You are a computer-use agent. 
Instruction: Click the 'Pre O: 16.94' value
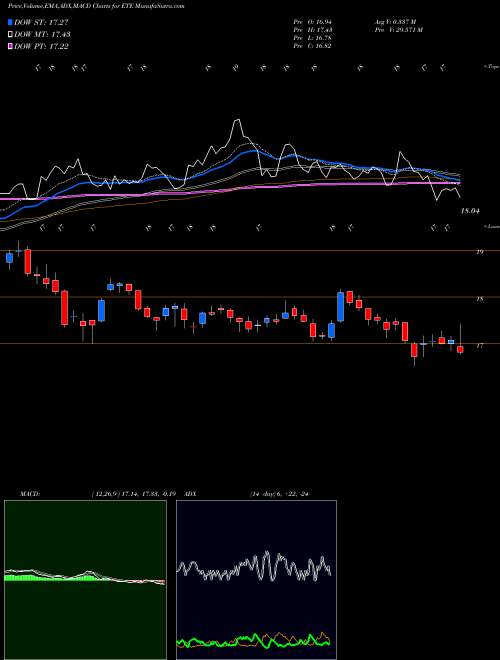pyautogui.click(x=313, y=22)
